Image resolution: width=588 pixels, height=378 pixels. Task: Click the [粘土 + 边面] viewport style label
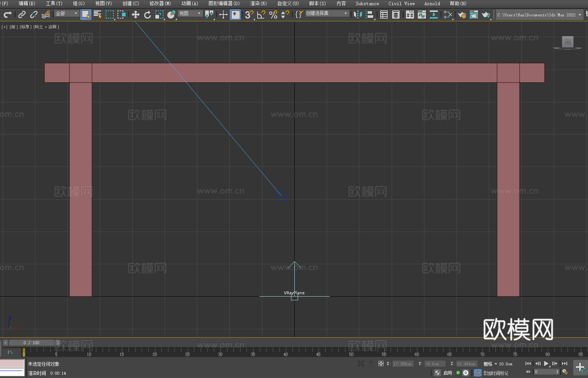point(46,27)
